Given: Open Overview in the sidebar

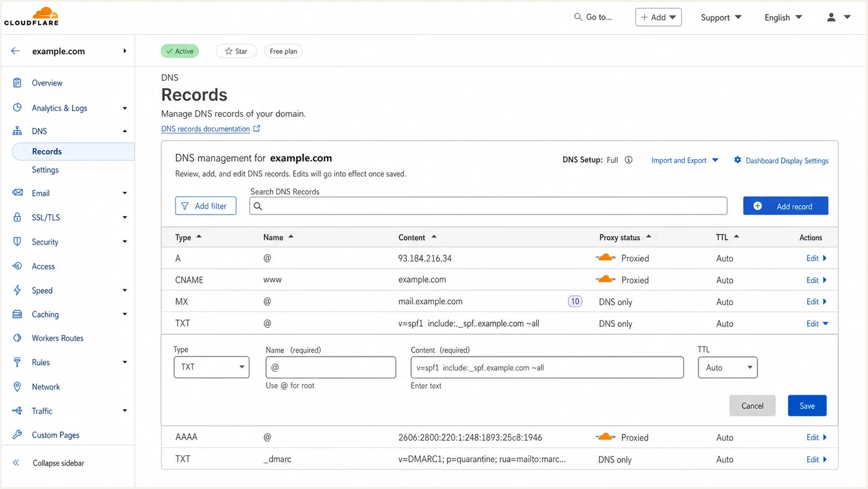Looking at the screenshot, I should (47, 83).
